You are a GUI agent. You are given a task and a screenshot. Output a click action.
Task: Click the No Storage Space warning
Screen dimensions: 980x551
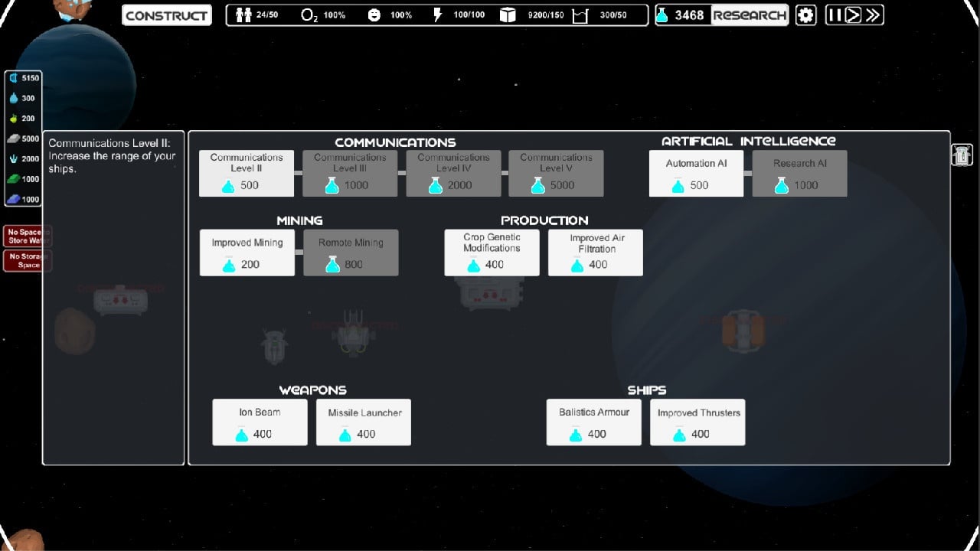coord(28,261)
